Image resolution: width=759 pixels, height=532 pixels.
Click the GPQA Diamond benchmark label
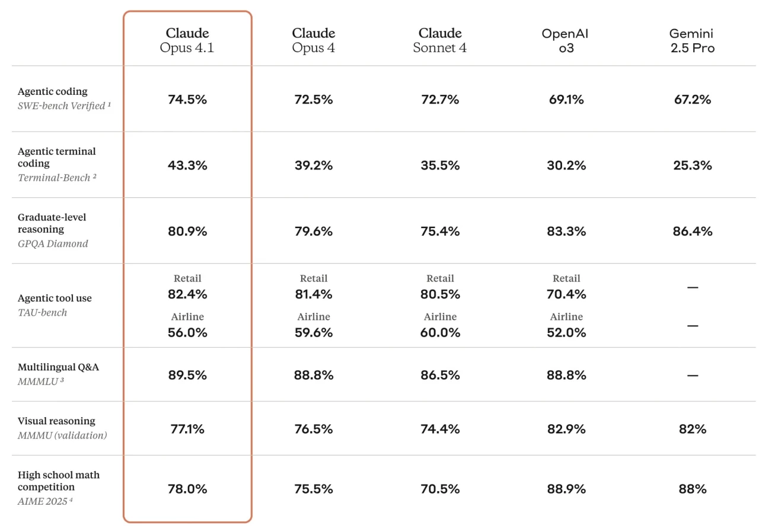click(53, 243)
